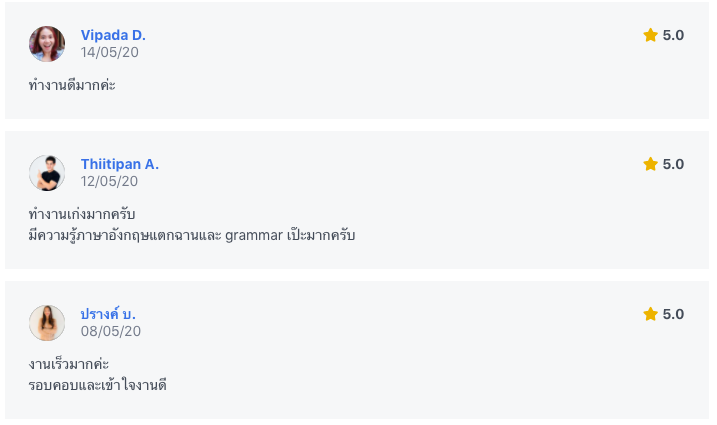Visit Thiitipan A.'s profile name link

tap(120, 164)
